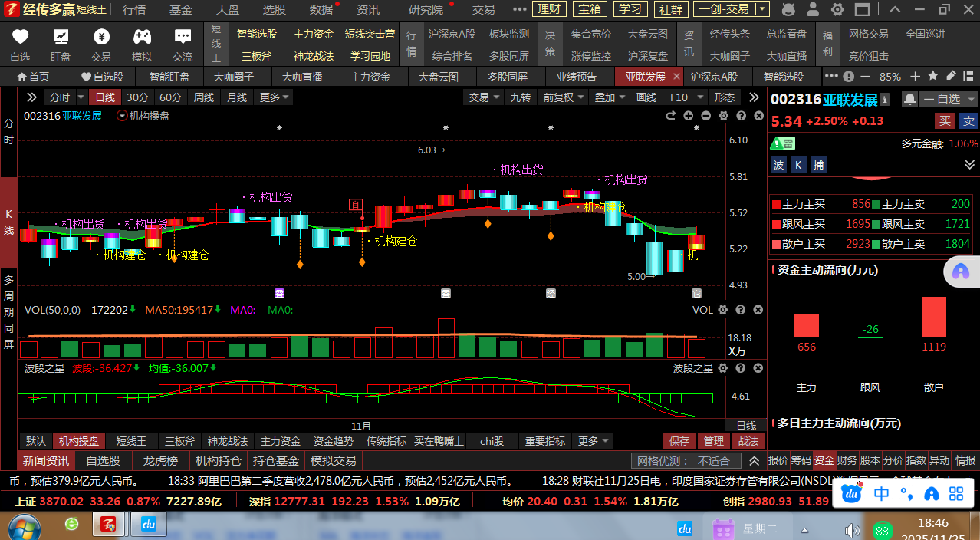Switch to the 龙虎榜 bottom tab
This screenshot has width=980, height=540.
[160, 461]
